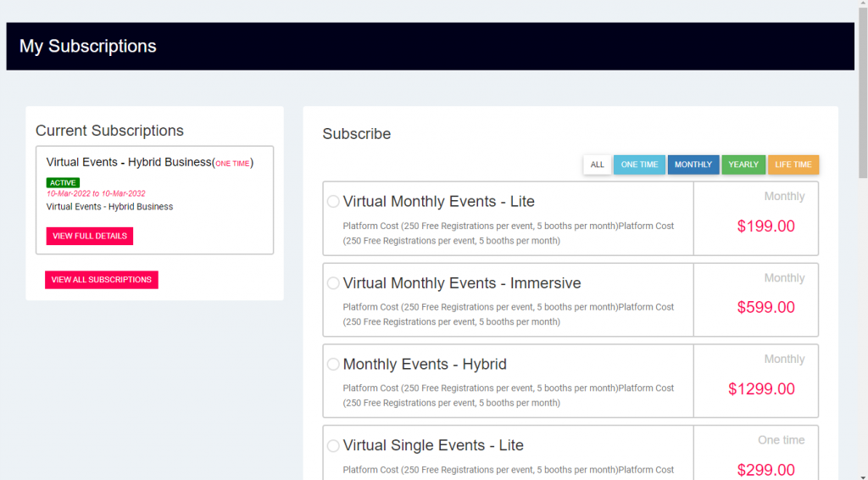
Task: Click the $199.00 price
Action: [x=765, y=226]
